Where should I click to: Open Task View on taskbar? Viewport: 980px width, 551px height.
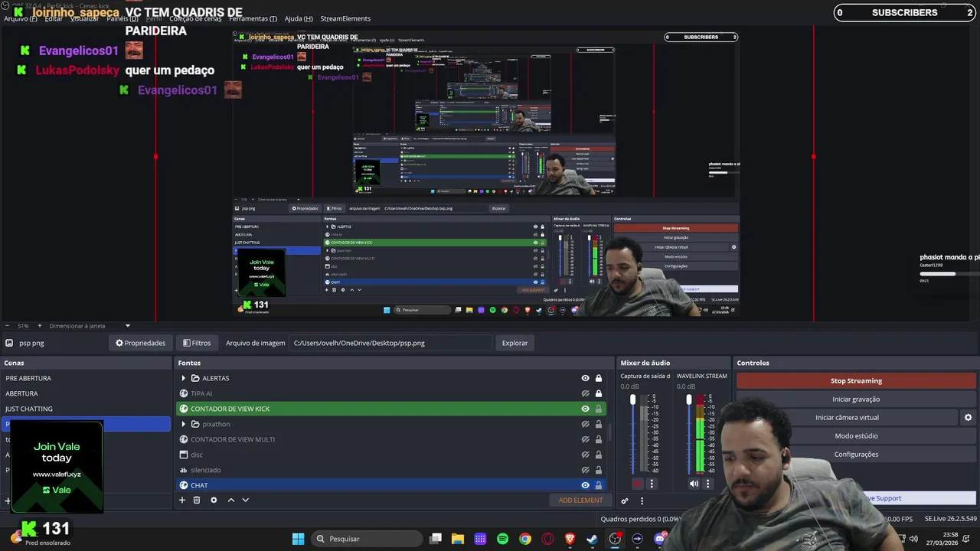pyautogui.click(x=436, y=539)
